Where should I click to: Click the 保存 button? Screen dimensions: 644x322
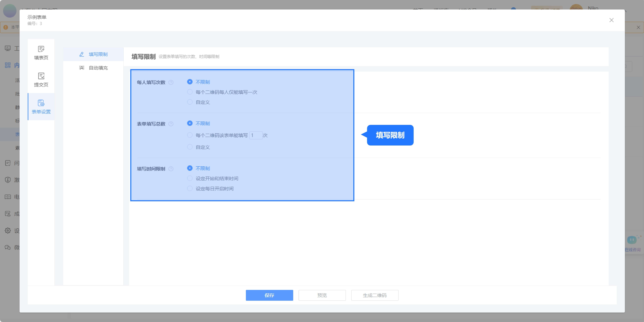[269, 295]
